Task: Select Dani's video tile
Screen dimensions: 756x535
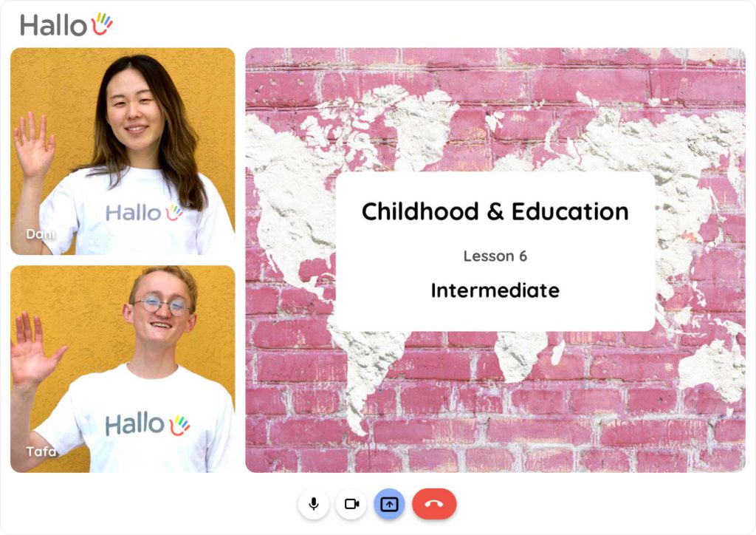Action: pyautogui.click(x=123, y=151)
